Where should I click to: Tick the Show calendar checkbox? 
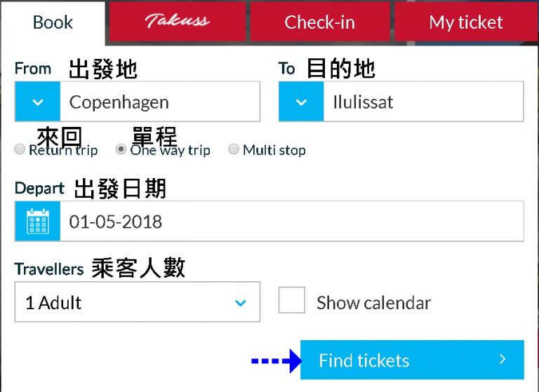click(291, 300)
